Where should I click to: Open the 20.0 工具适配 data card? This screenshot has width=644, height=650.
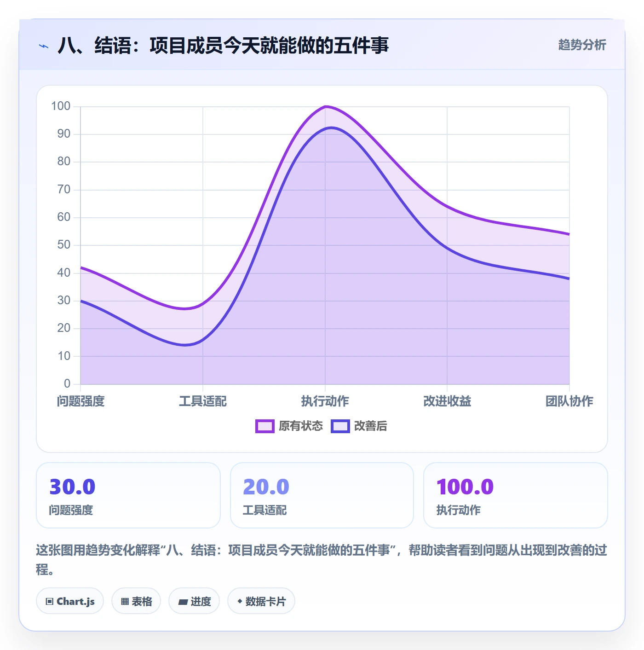(322, 495)
